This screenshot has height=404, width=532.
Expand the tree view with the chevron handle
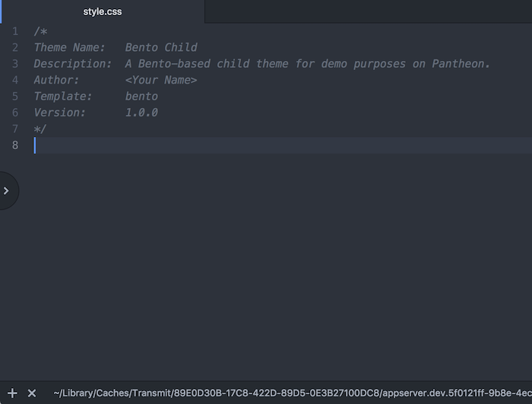tap(7, 191)
